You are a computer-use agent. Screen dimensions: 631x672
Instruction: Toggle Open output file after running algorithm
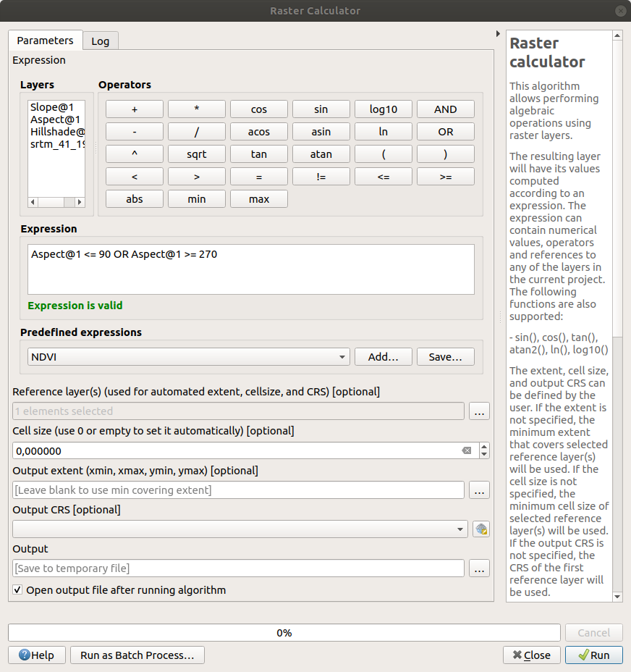click(x=17, y=590)
